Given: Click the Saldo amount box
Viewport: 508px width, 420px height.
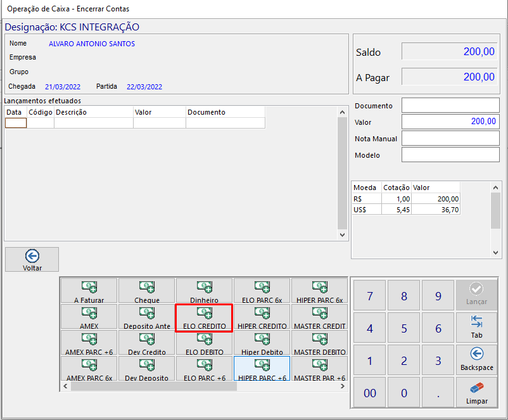Looking at the screenshot, I should (449, 51).
